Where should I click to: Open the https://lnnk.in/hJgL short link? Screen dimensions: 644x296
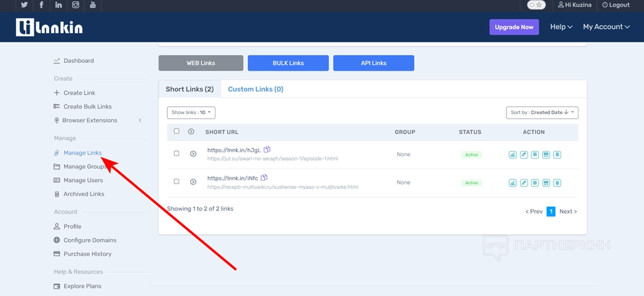[234, 150]
